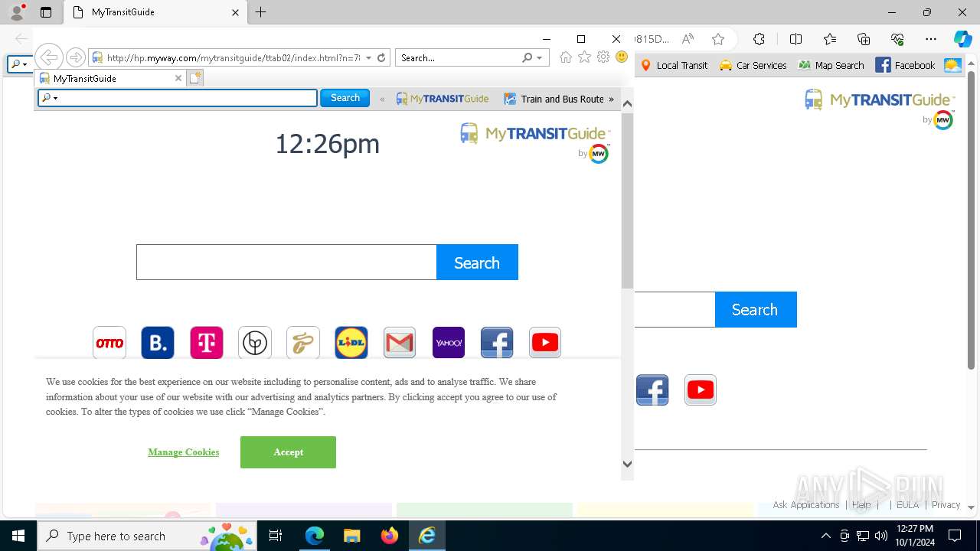The image size is (980, 551).
Task: Open the Train and Bus Route toolbar link
Action: tap(554, 99)
